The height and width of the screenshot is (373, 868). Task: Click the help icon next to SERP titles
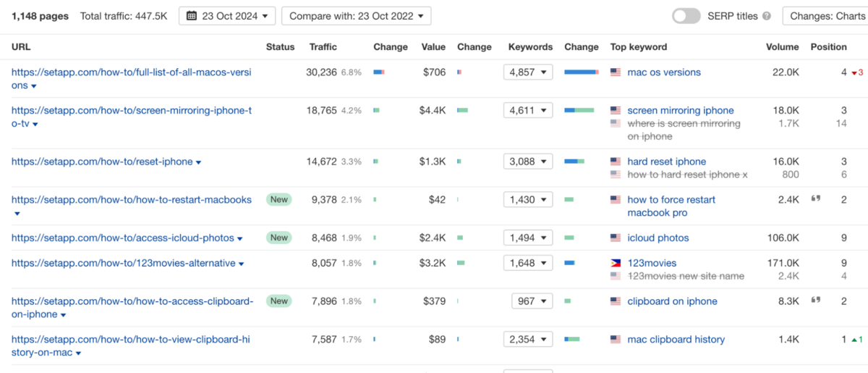tap(766, 16)
